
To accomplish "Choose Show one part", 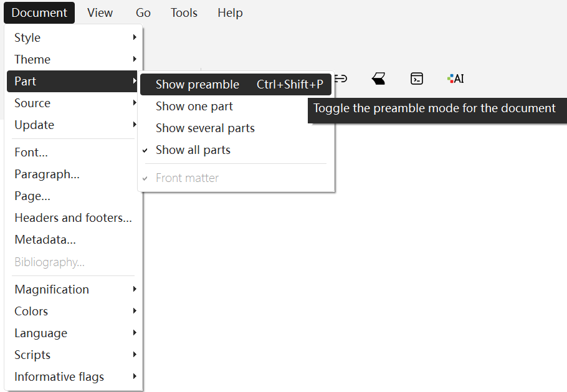I will tap(194, 107).
